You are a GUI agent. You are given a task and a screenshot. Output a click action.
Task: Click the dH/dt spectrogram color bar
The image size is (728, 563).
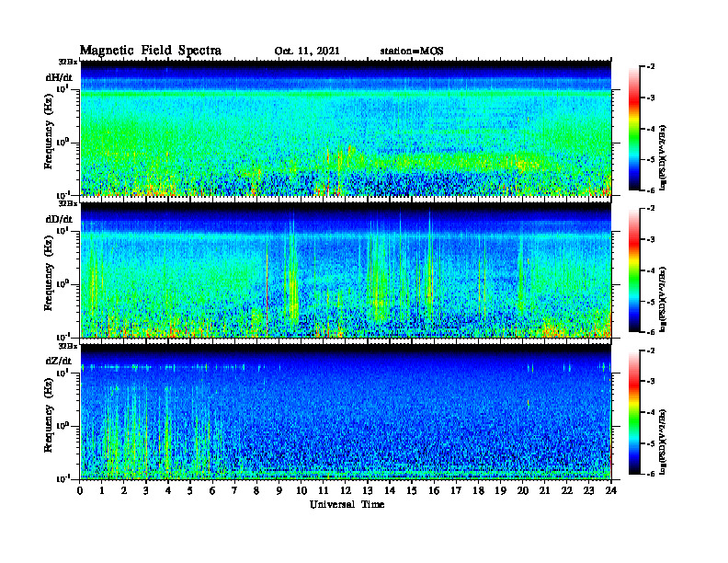[633, 129]
